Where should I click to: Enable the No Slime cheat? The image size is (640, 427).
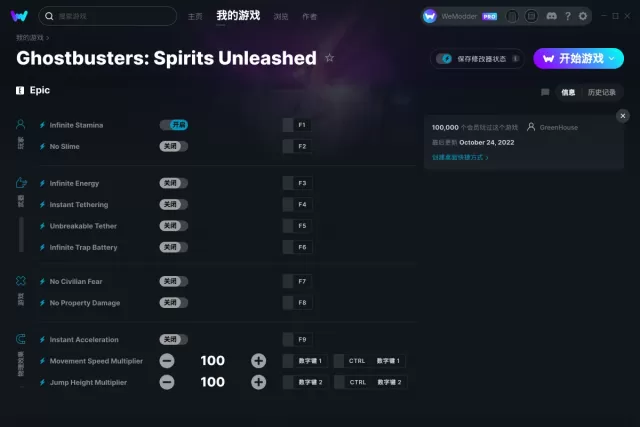(x=173, y=146)
